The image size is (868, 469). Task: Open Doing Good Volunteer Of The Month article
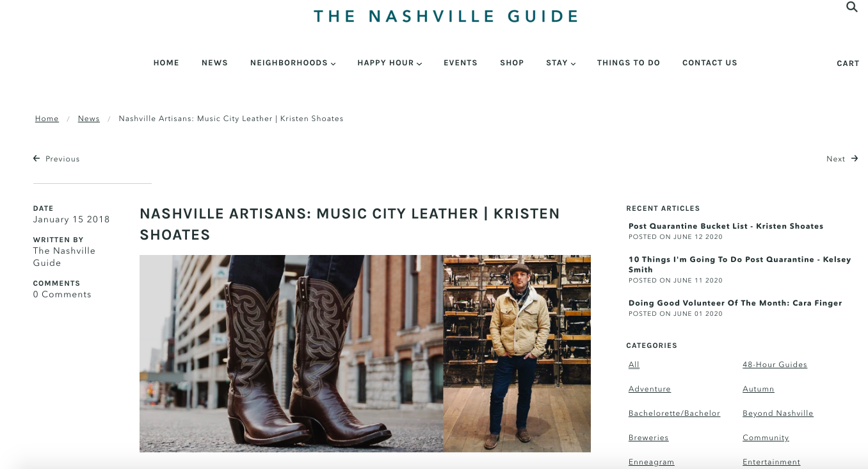tap(735, 303)
